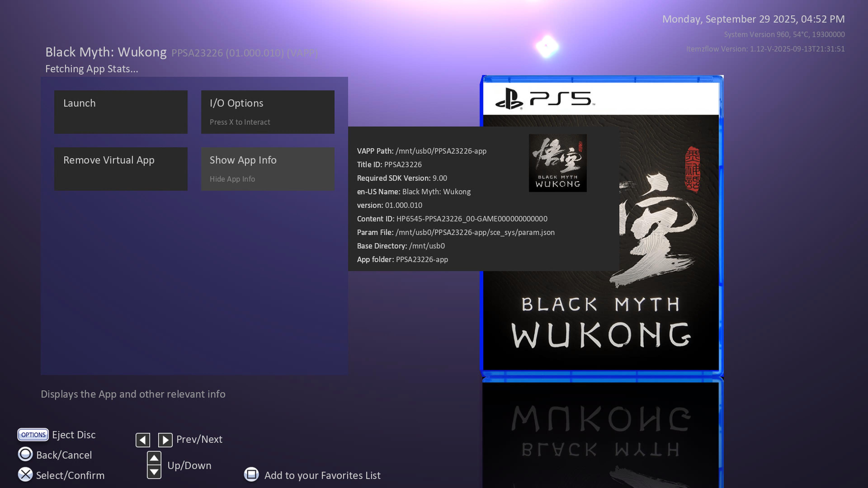This screenshot has width=868, height=488.
Task: Click the Hide App Info subtitle
Action: coord(232,179)
